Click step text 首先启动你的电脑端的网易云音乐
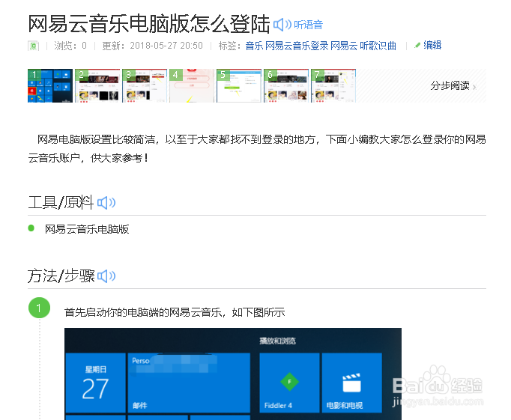Screen dimensions: 511x420 pos(143,312)
